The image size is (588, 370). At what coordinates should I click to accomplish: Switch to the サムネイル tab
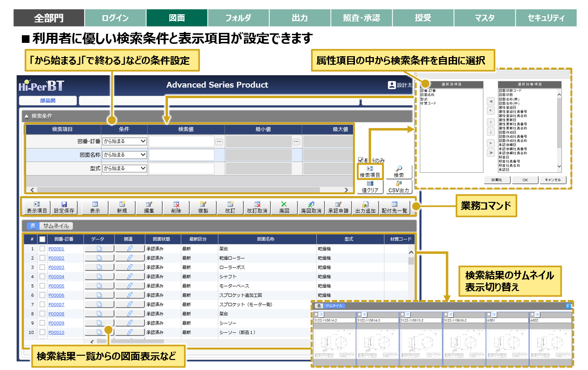point(55,226)
